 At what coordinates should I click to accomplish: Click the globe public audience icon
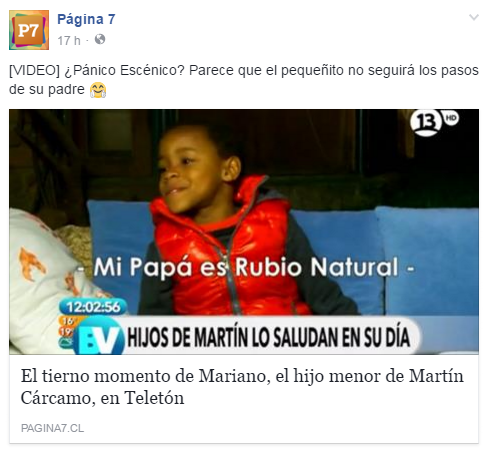tap(100, 39)
